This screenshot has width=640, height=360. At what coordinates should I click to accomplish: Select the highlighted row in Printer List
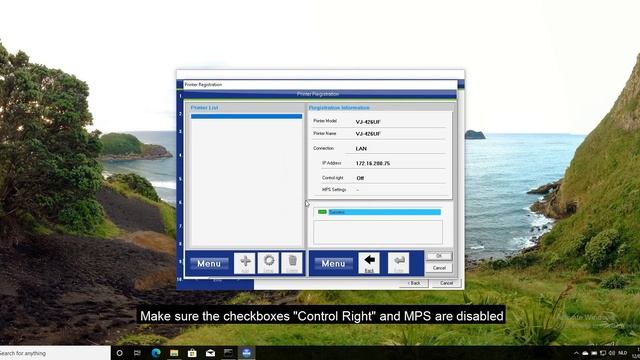(x=247, y=116)
